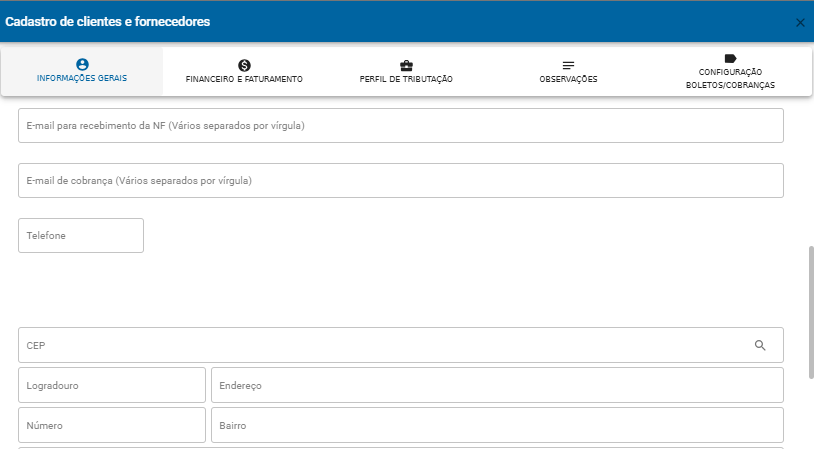
Task: Focus the E-mail para recebimento da NF field
Action: 401,126
